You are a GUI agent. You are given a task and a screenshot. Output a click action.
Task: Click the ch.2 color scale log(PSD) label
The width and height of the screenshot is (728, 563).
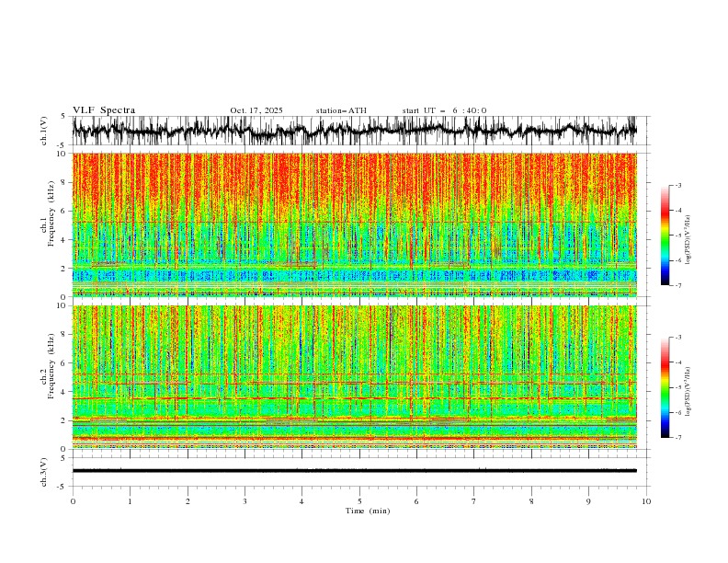[688, 392]
